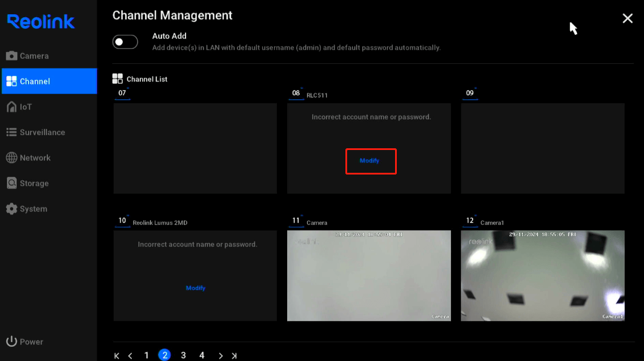Click Modify for channel 08 RLC511

369,161
